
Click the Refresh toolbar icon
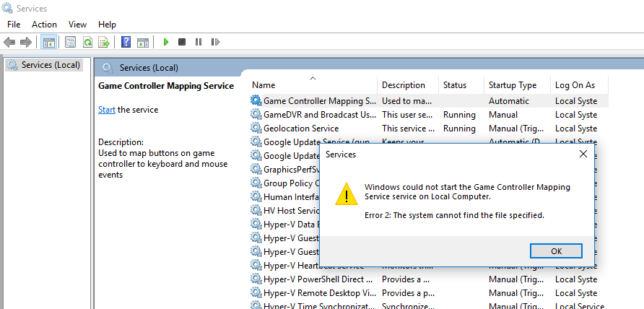click(x=87, y=43)
